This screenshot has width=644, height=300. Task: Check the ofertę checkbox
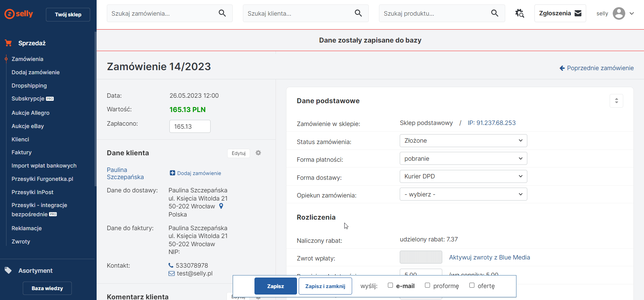(472, 285)
